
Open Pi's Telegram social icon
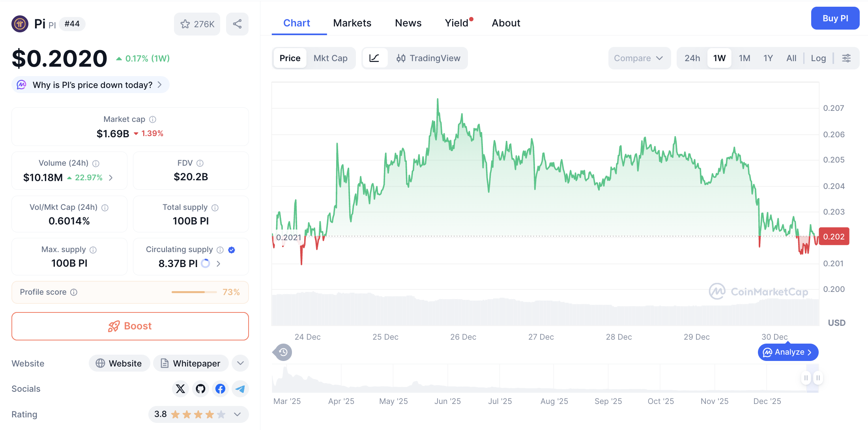click(x=240, y=389)
